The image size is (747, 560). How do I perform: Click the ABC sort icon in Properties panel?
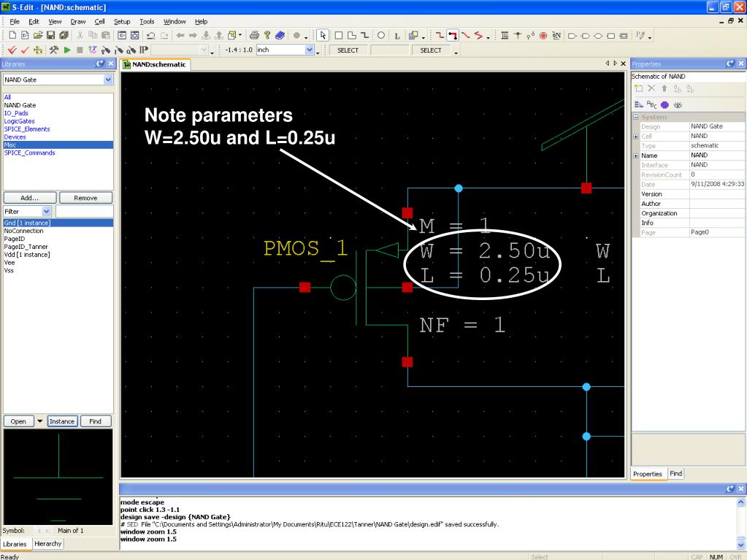tap(652, 104)
